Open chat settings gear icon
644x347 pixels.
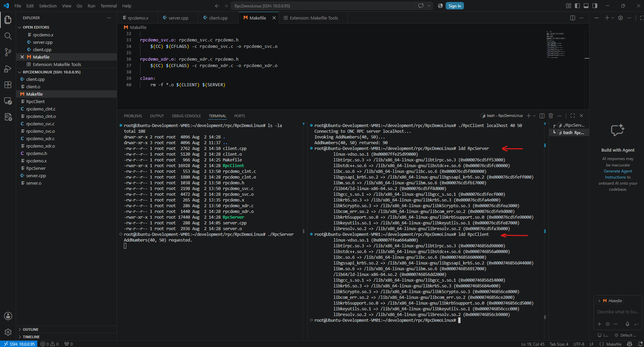[x=620, y=18]
